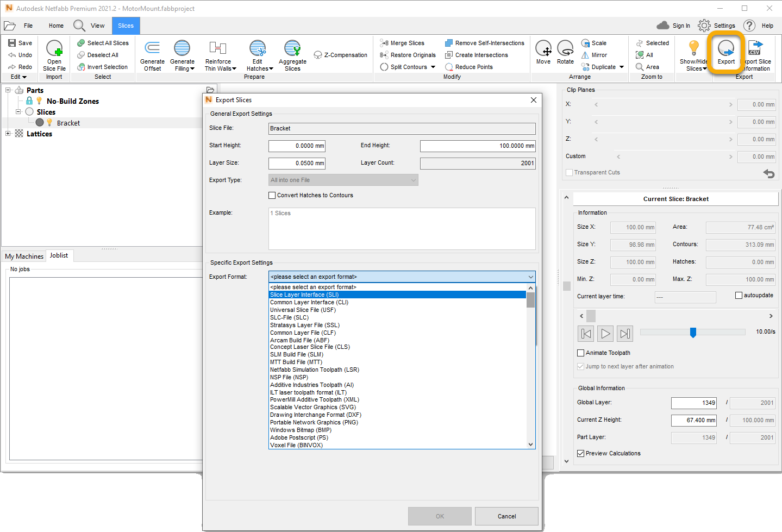
Task: Open the File menu
Action: click(28, 26)
